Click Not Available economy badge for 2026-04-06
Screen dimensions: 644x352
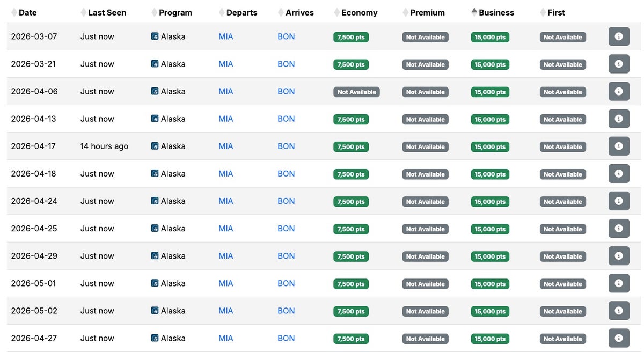pos(356,92)
